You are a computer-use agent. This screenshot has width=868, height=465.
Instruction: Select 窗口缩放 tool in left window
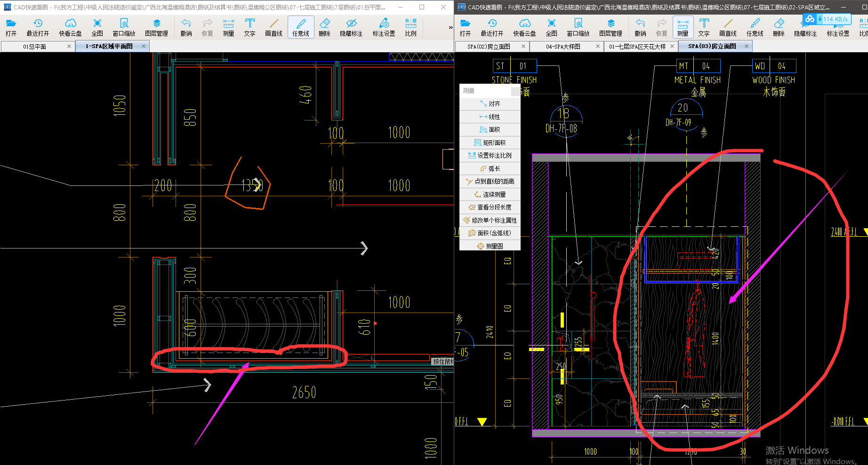coord(124,27)
